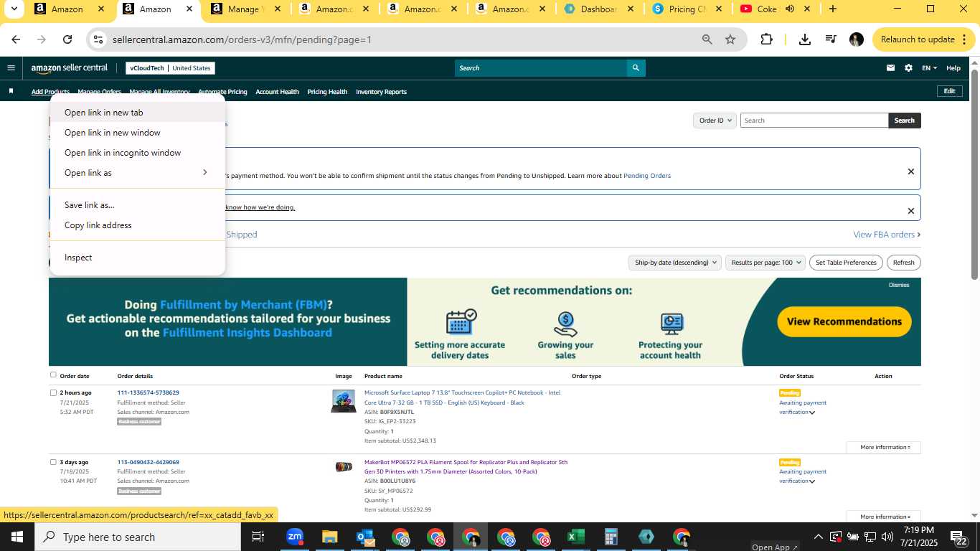Choose 'Inspect' from context menu

[138, 258]
